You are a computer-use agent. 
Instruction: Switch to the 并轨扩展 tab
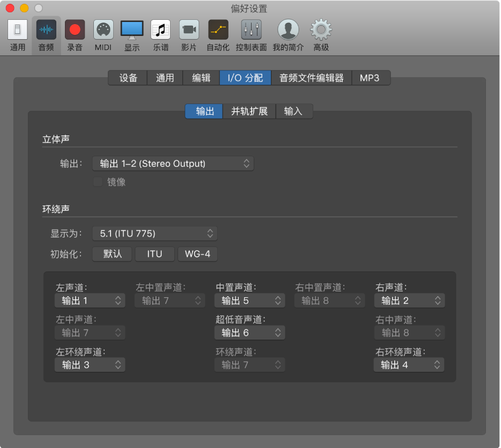[x=249, y=111]
